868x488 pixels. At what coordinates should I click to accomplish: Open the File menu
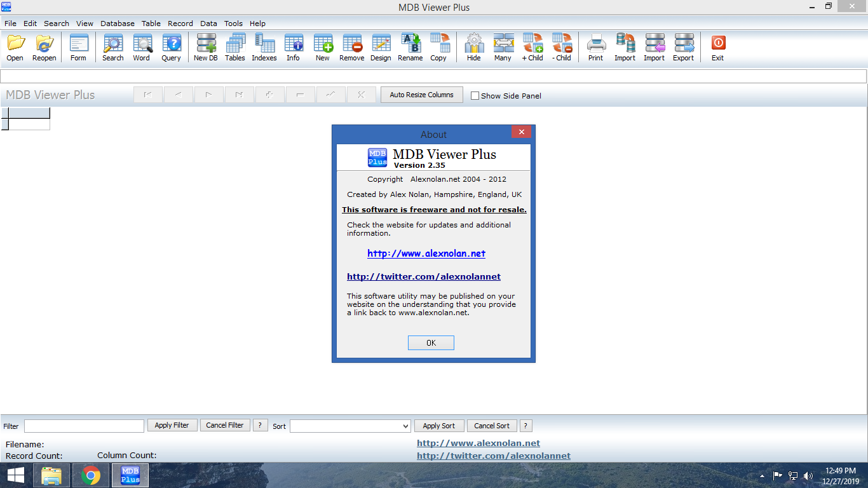(10, 24)
